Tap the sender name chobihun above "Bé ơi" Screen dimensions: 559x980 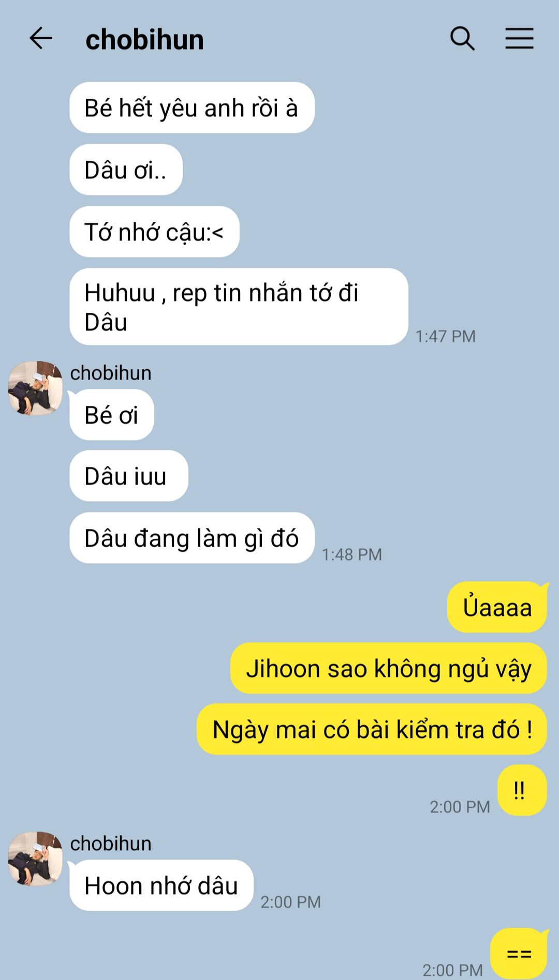coord(111,373)
